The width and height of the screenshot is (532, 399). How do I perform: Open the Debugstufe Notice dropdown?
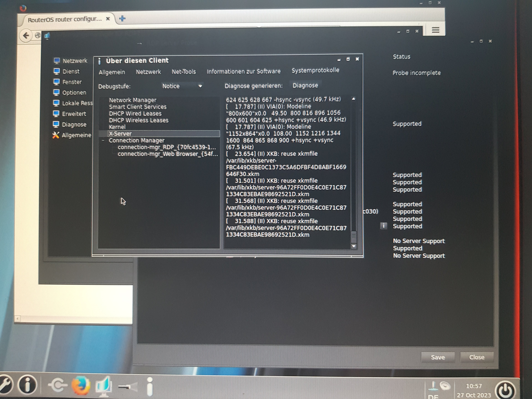coord(182,86)
